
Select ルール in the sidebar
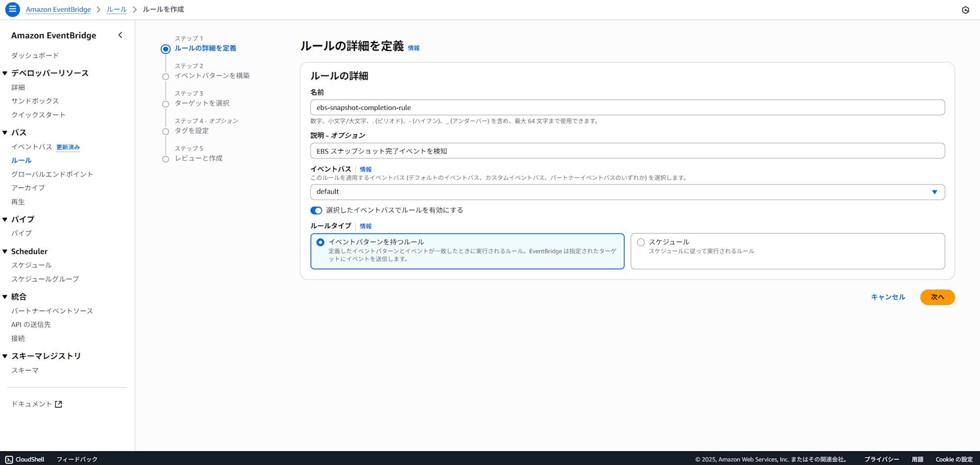21,160
